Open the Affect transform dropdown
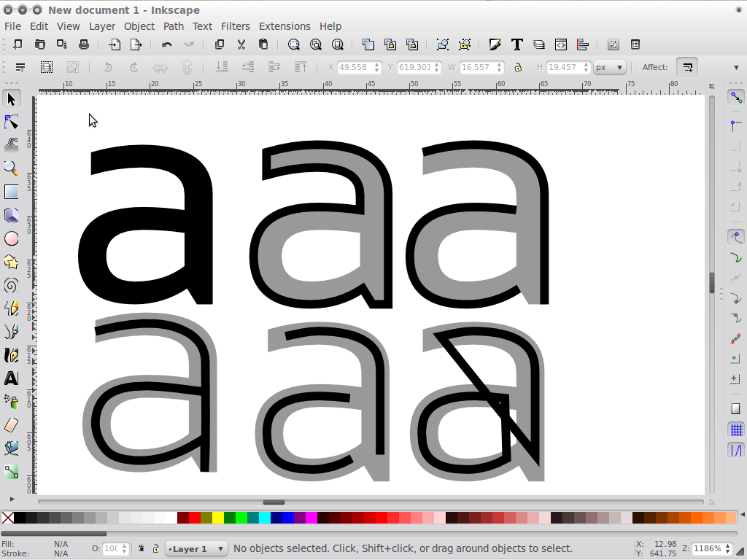The width and height of the screenshot is (747, 560). click(x=686, y=67)
